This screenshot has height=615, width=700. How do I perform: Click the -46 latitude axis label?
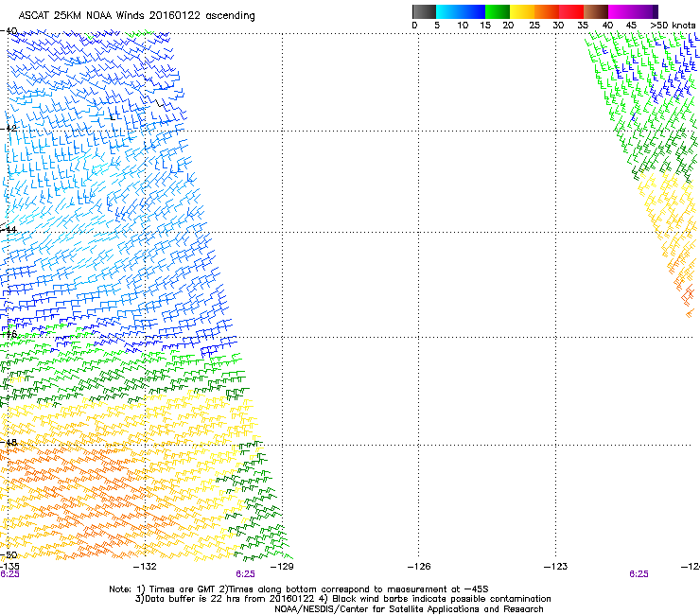point(9,334)
